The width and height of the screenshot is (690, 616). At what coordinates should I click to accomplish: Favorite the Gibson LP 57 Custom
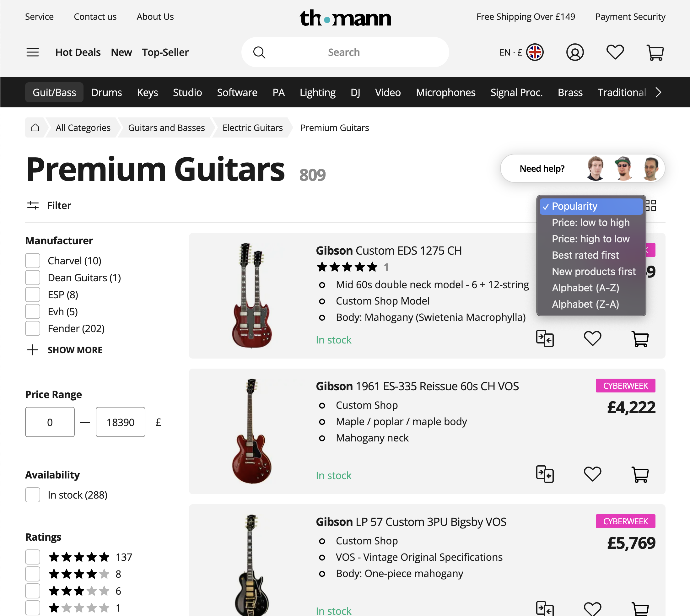pyautogui.click(x=593, y=608)
